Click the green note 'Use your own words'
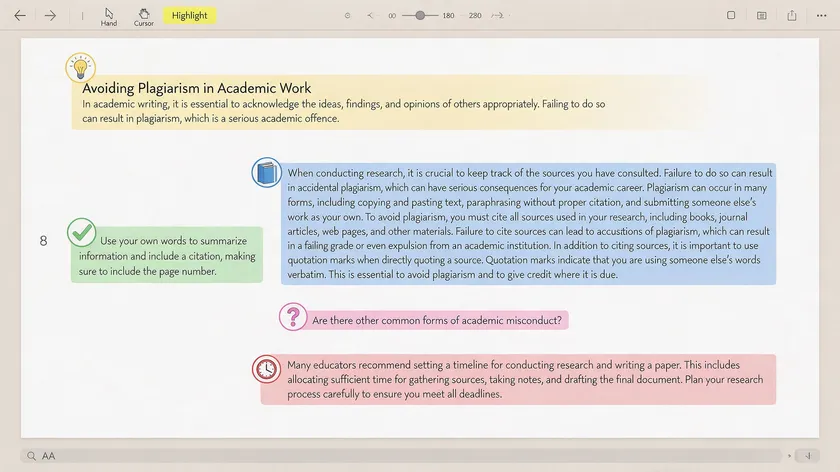The width and height of the screenshot is (840, 472). point(167,256)
